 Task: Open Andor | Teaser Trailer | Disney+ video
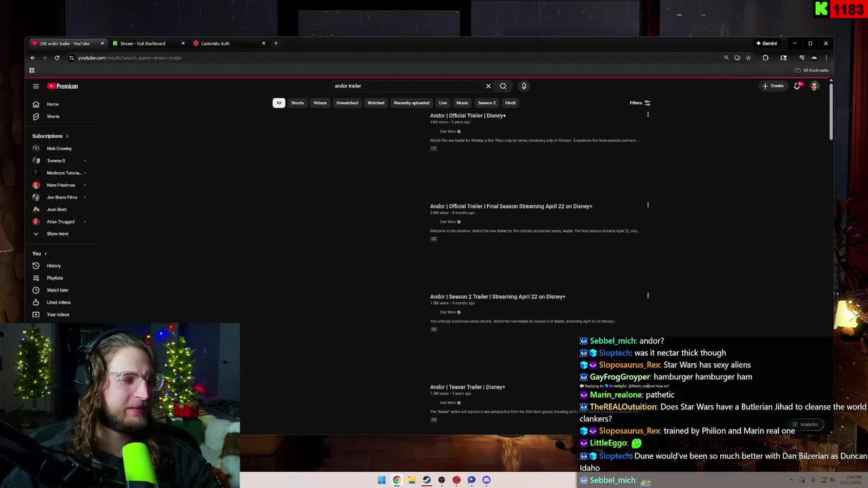coord(467,387)
